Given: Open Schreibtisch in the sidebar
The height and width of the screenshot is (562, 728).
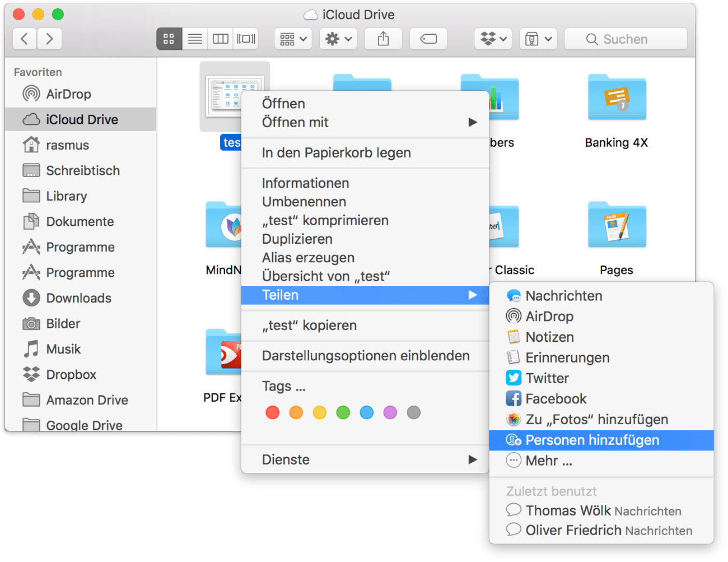Looking at the screenshot, I should pyautogui.click(x=80, y=170).
